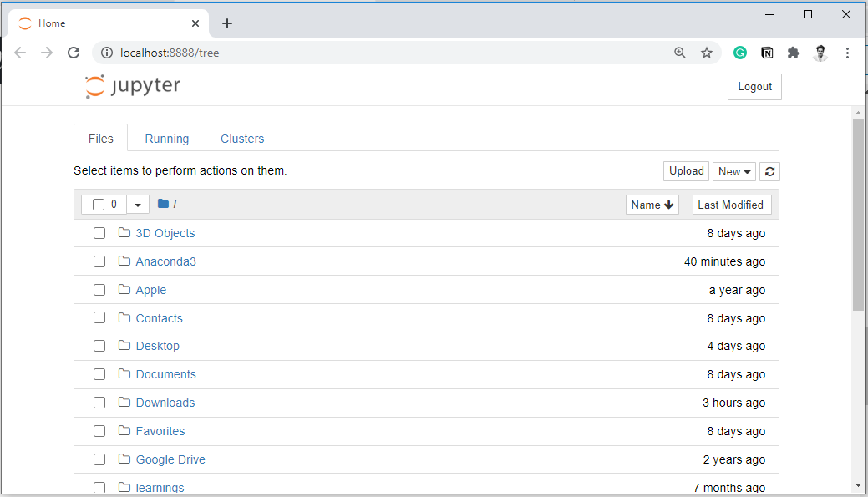Open the Extensions puzzle menu

pyautogui.click(x=794, y=53)
